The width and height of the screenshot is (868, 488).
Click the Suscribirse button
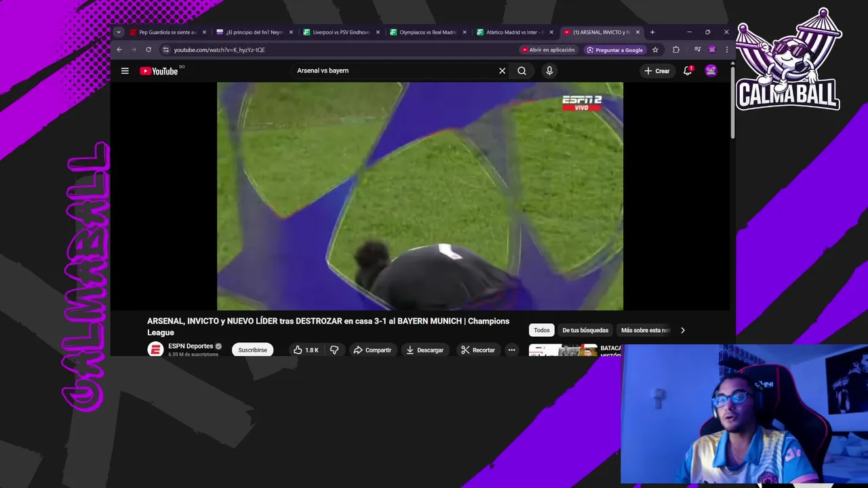pos(252,350)
